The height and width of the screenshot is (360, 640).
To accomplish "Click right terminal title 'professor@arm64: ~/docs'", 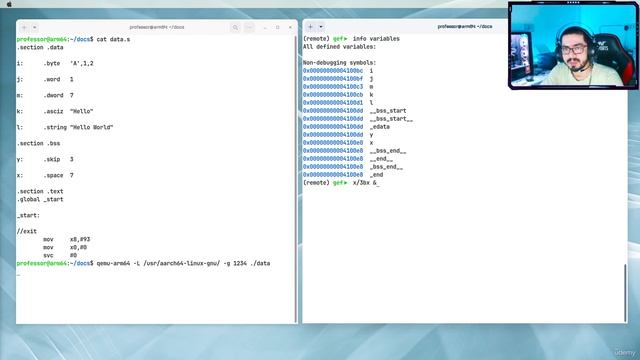I will 464,27.
